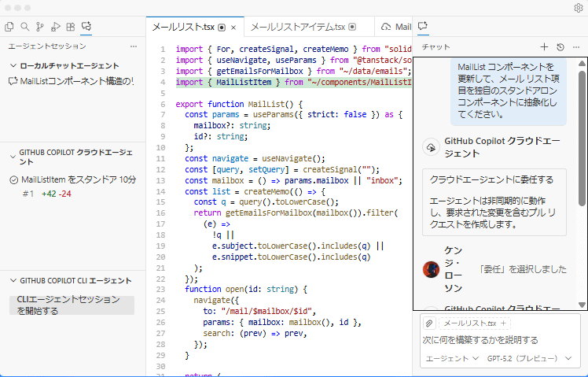Viewport: 588px width, 377px height.
Task: Open the GPT-5.2 model picker dropdown
Action: click(x=528, y=359)
